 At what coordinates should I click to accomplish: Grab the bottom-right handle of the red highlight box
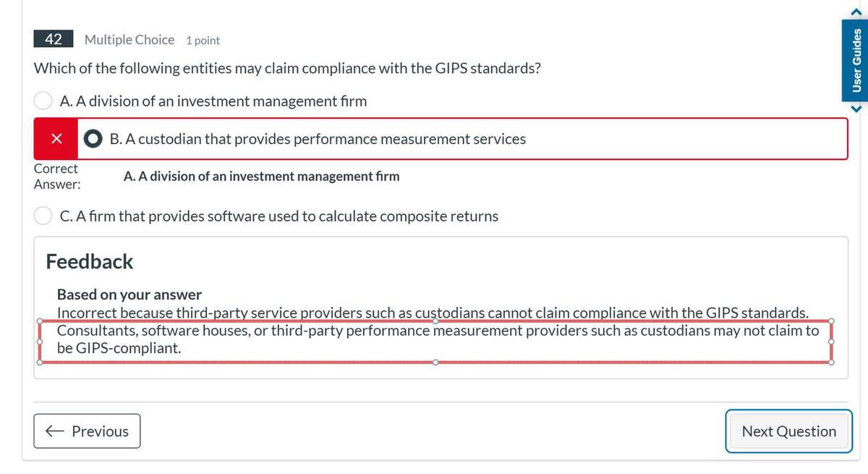pyautogui.click(x=831, y=362)
